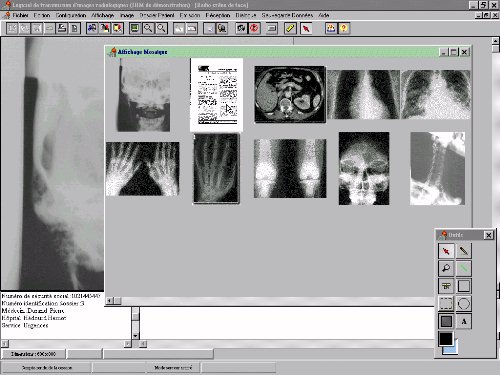Click the red circle toolbar icon
This screenshot has height=375, width=500.
click(254, 28)
